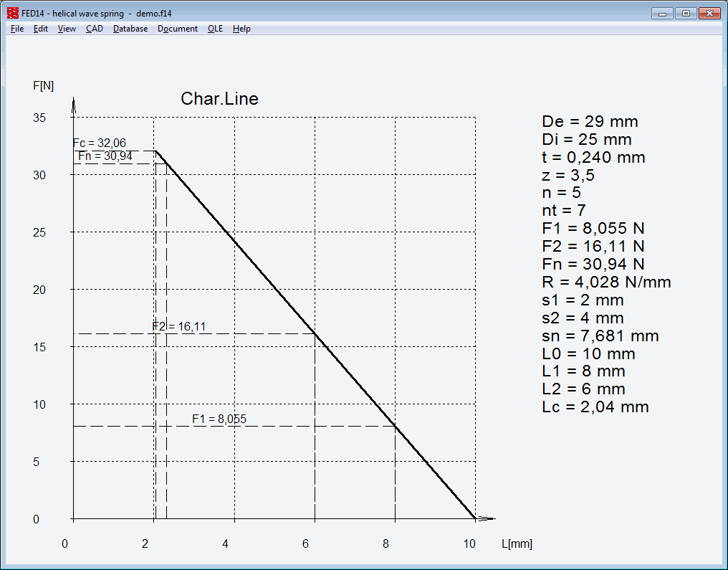The width and height of the screenshot is (728, 570).
Task: Open the View menu
Action: click(x=67, y=29)
